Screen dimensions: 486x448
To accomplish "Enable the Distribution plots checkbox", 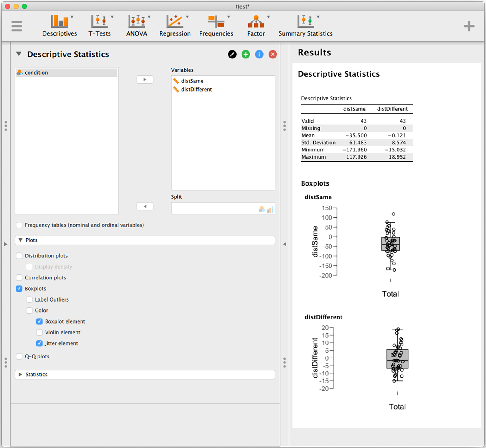I will click(x=19, y=256).
